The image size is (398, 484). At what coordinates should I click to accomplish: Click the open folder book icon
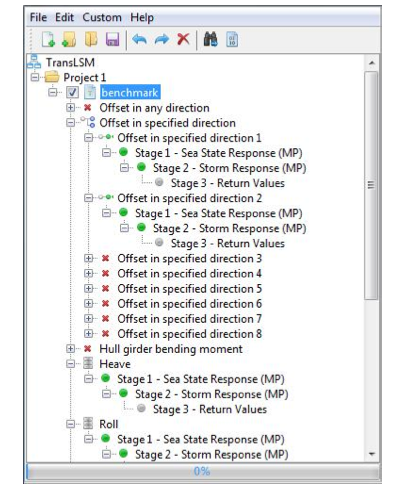point(91,39)
